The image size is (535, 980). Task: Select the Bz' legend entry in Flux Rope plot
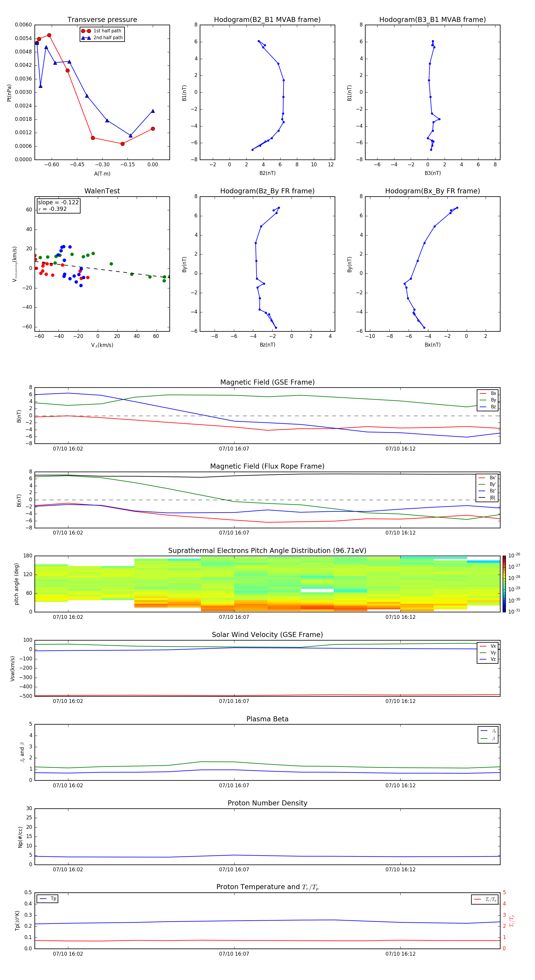tap(487, 491)
